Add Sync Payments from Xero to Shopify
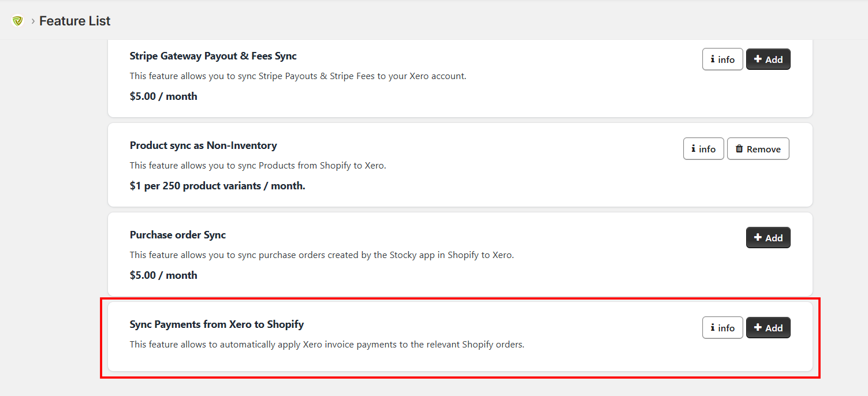The height and width of the screenshot is (396, 868). pyautogui.click(x=768, y=328)
